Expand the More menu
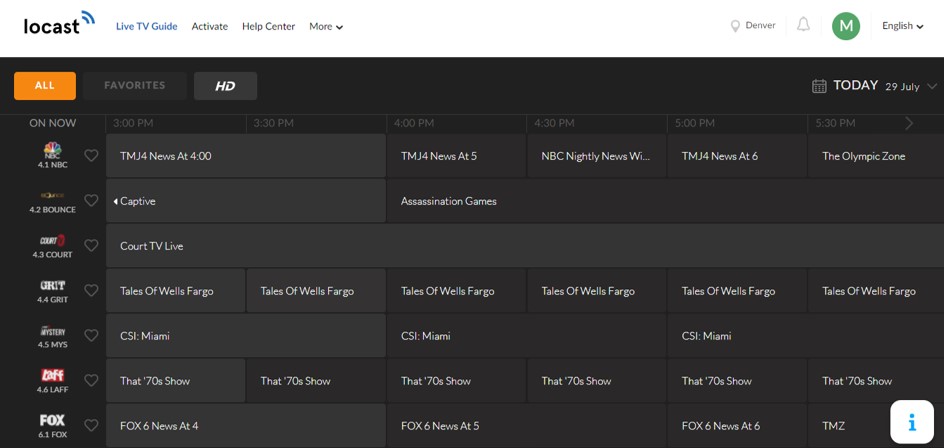Image resolution: width=944 pixels, height=448 pixels. pyautogui.click(x=326, y=27)
